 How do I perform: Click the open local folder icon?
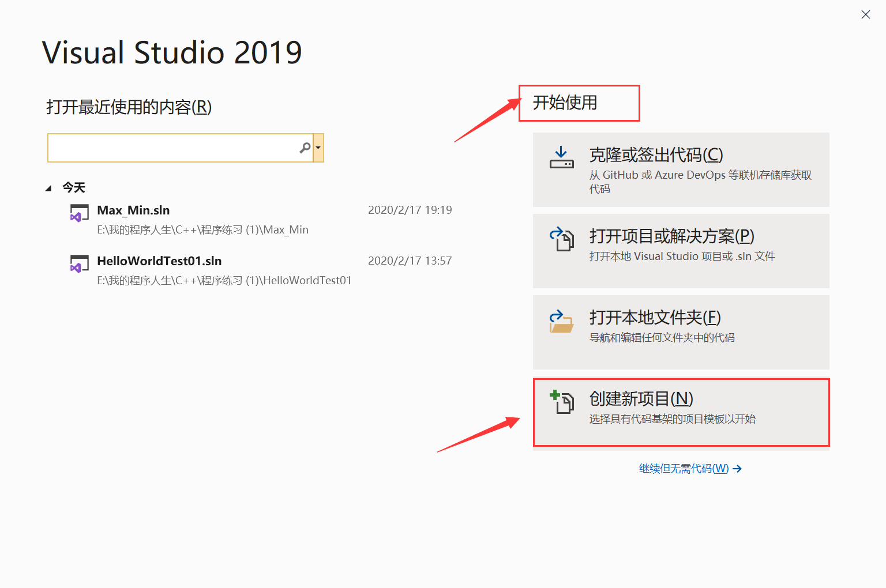[x=561, y=321]
